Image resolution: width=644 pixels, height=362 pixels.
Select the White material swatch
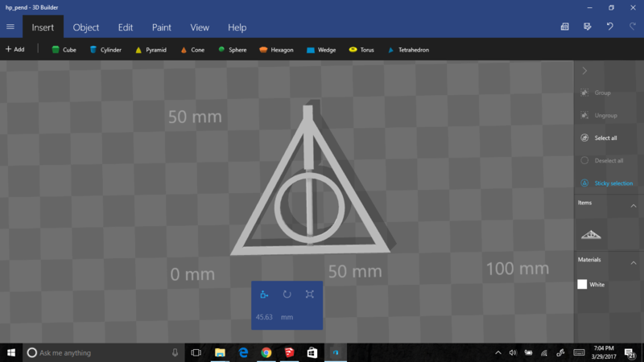pos(582,284)
